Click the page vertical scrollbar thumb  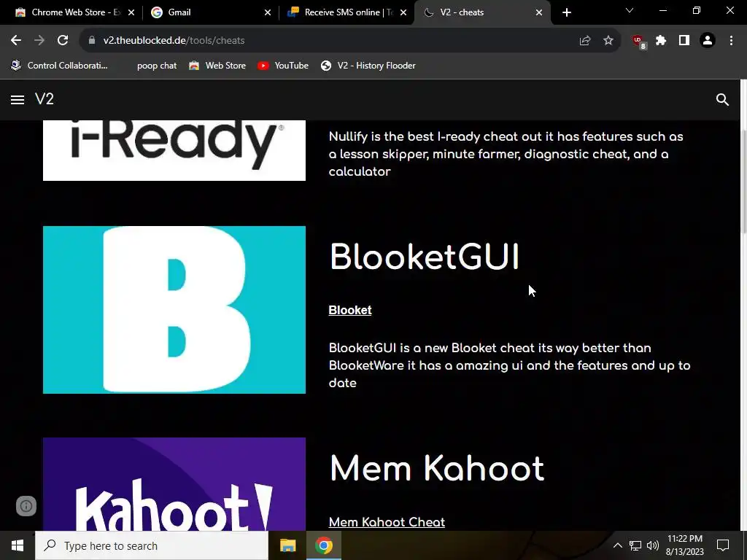pyautogui.click(x=743, y=181)
